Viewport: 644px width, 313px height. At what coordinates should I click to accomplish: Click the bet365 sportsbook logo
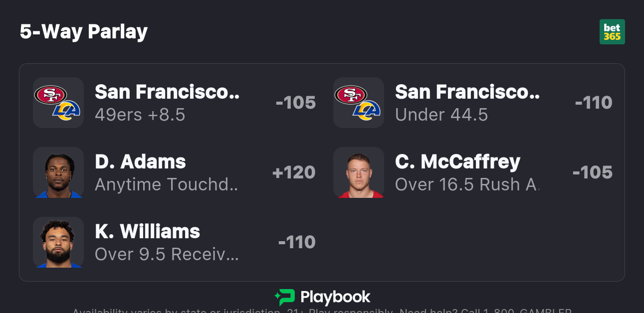(x=612, y=32)
